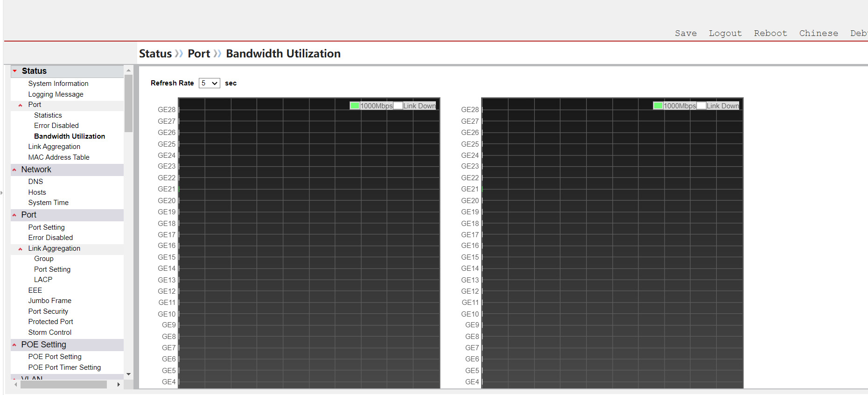This screenshot has height=395, width=868.
Task: Switch language to Chinese
Action: [x=819, y=33]
